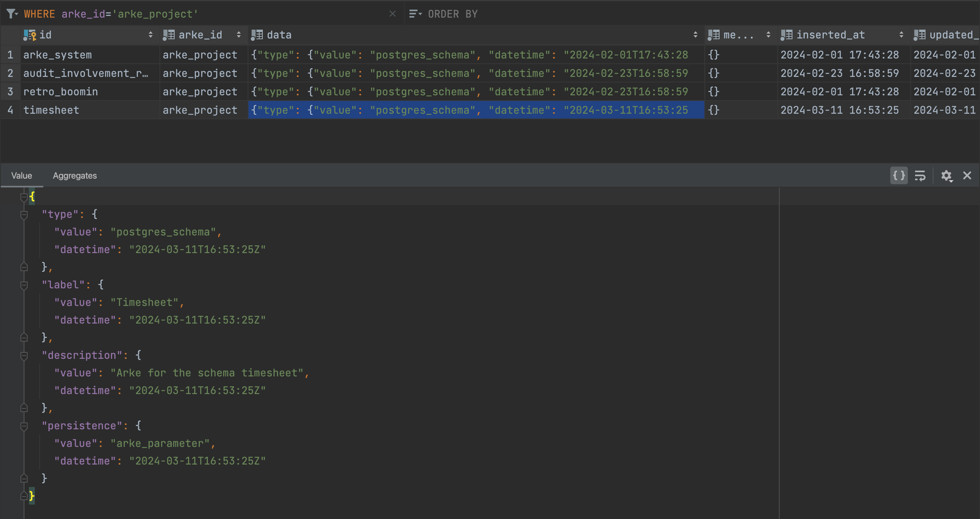
Task: Expand the label node in JSON viewer
Action: [x=24, y=284]
